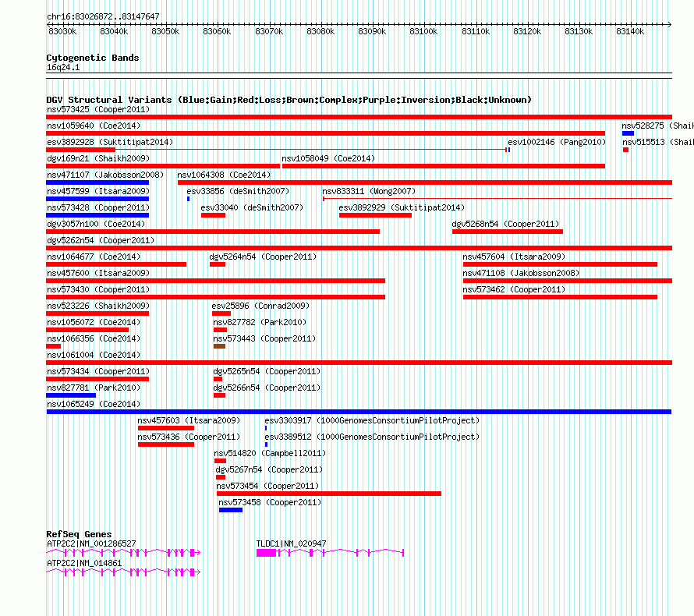Click the 16q24.1 band label

[x=63, y=67]
